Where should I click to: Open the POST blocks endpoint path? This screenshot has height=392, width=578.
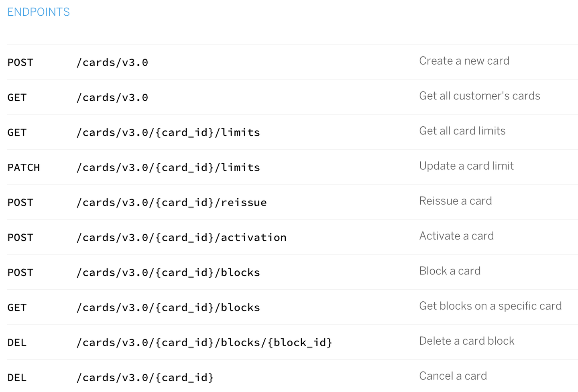pyautogui.click(x=168, y=272)
